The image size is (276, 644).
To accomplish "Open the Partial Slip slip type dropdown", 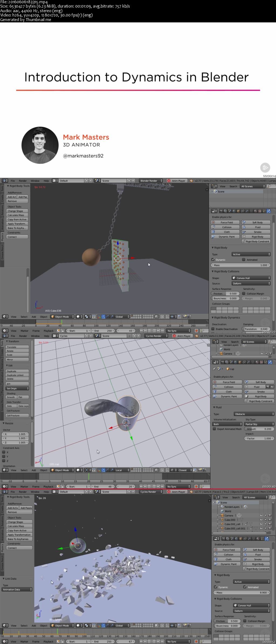I will (259, 424).
